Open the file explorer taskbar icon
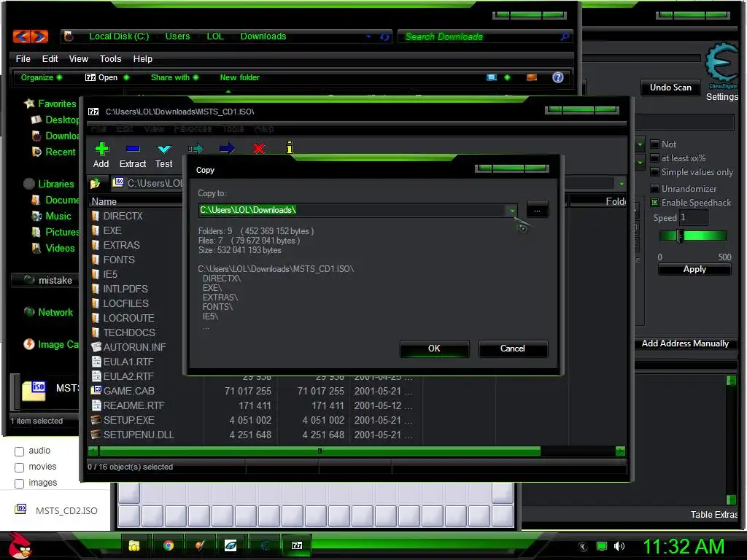 pos(134,545)
